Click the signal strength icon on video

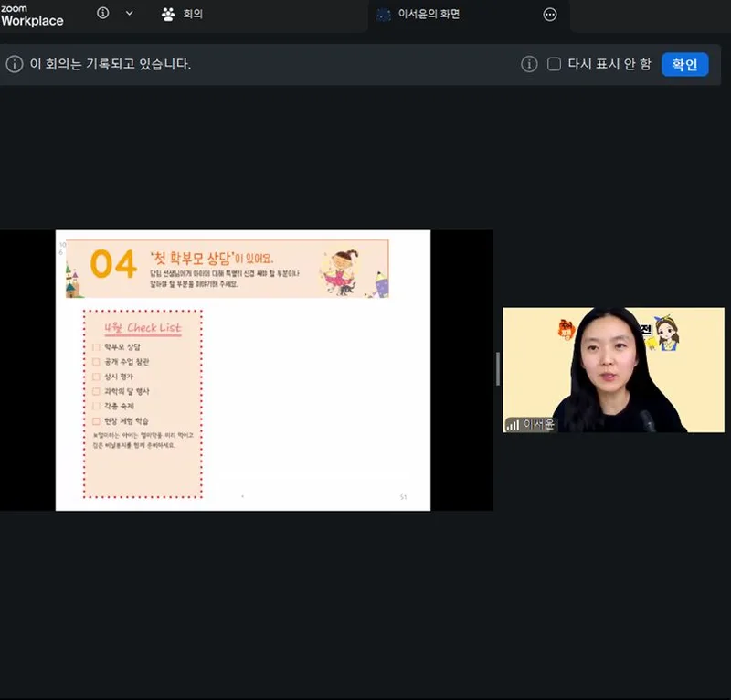[x=513, y=425]
